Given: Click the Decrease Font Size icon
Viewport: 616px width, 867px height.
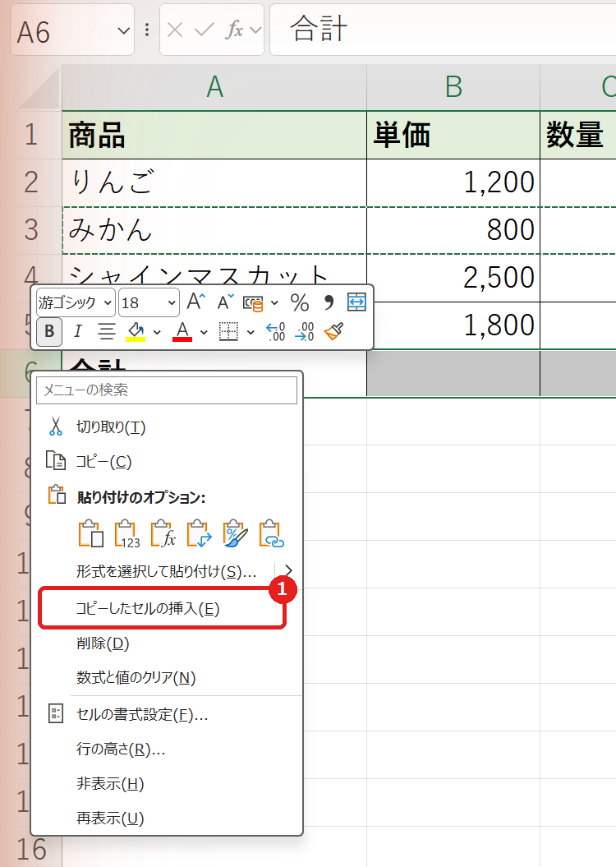Looking at the screenshot, I should click(225, 302).
